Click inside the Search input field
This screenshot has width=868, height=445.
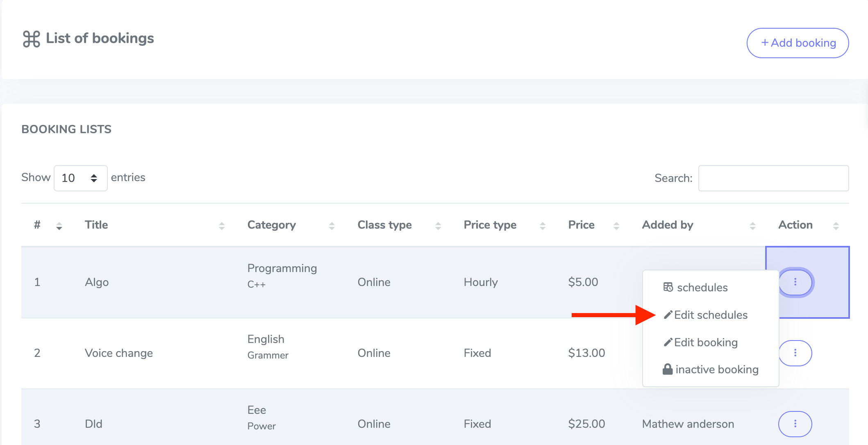pos(774,178)
